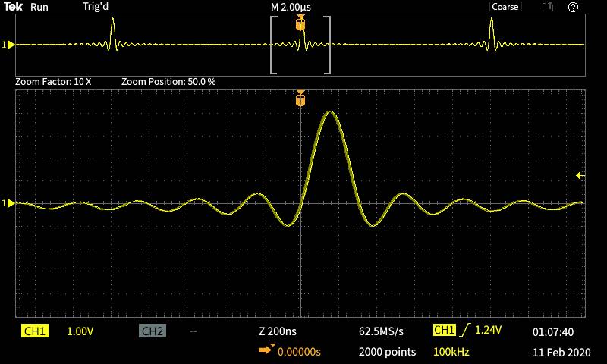Image resolution: width=607 pixels, height=364 pixels.
Task: Click the Zoom Position: 50.0 % readout
Action: [x=168, y=81]
